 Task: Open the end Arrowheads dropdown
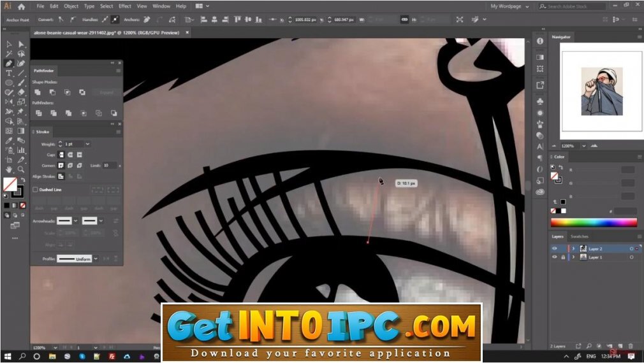pyautogui.click(x=101, y=221)
